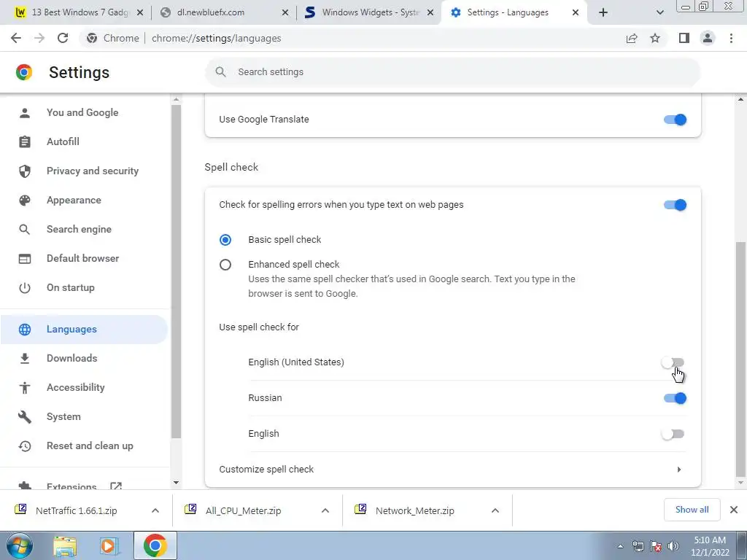Disable Use Google Translate toggle
The height and width of the screenshot is (560, 747).
[675, 120]
